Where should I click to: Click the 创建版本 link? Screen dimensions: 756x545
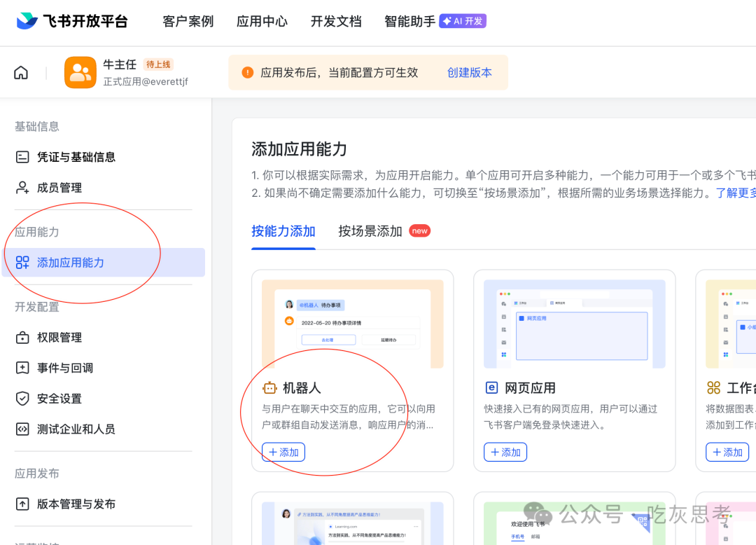(470, 72)
